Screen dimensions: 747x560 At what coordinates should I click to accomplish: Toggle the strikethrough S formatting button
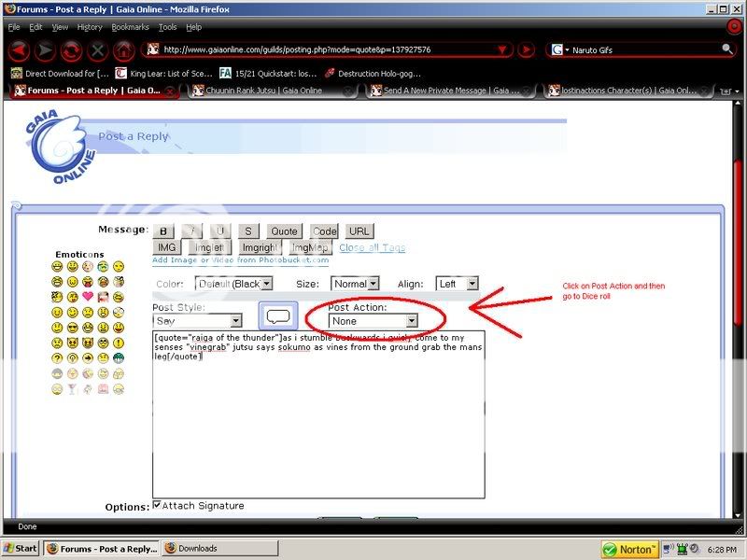click(x=247, y=231)
